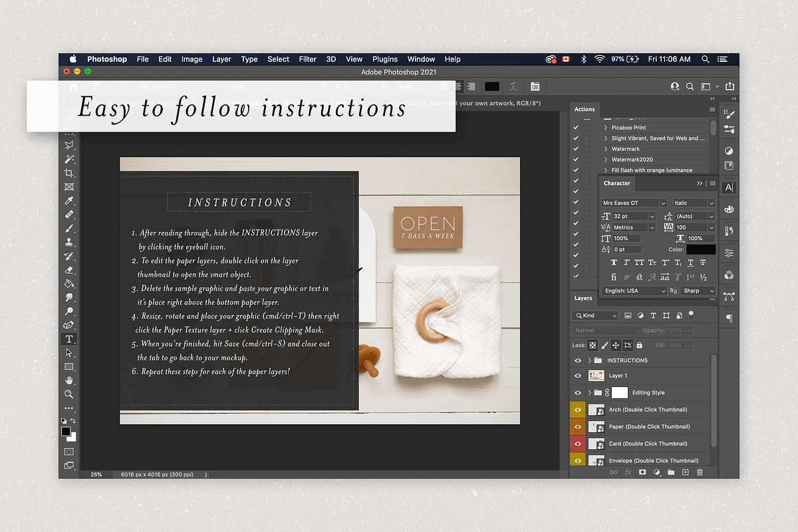The image size is (798, 532).
Task: Delete layer with trash icon
Action: [x=700, y=472]
